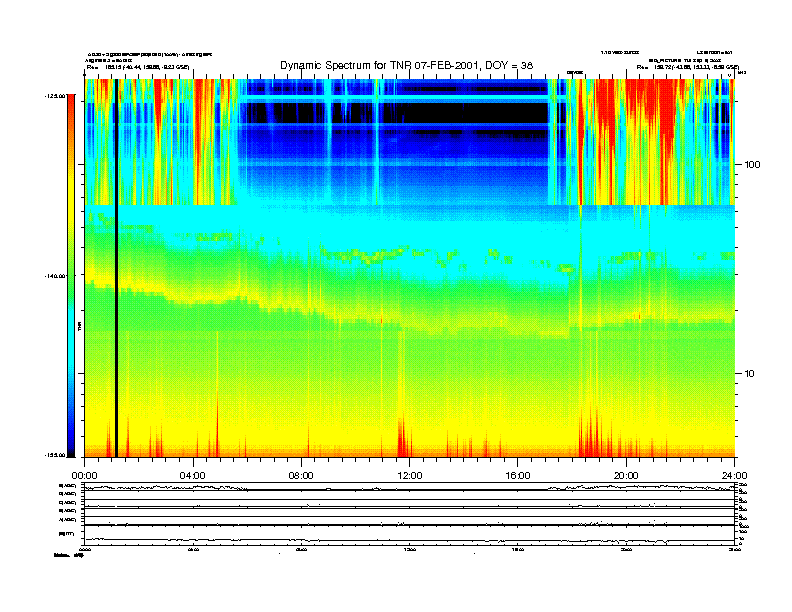The image size is (792, 612).
Task: Click the black vertical data gap line
Action: click(x=116, y=268)
